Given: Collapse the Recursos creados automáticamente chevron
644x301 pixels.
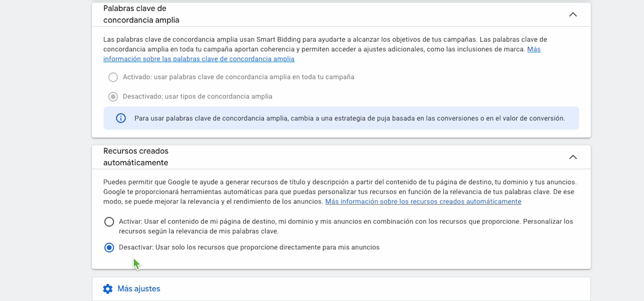Looking at the screenshot, I should (573, 157).
